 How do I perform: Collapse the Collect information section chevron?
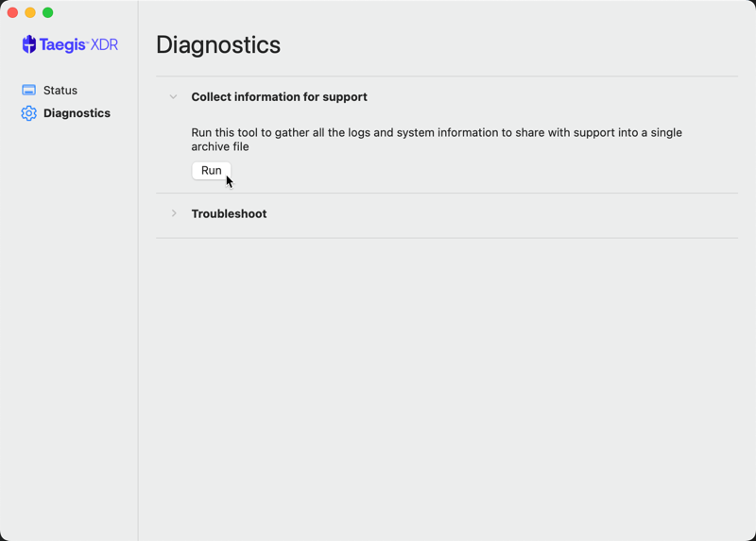pyautogui.click(x=174, y=97)
